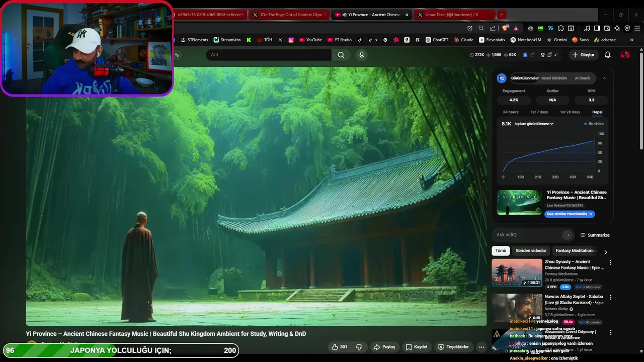The height and width of the screenshot is (362, 644).
Task: Click the Paylaş share button
Action: coord(384,347)
